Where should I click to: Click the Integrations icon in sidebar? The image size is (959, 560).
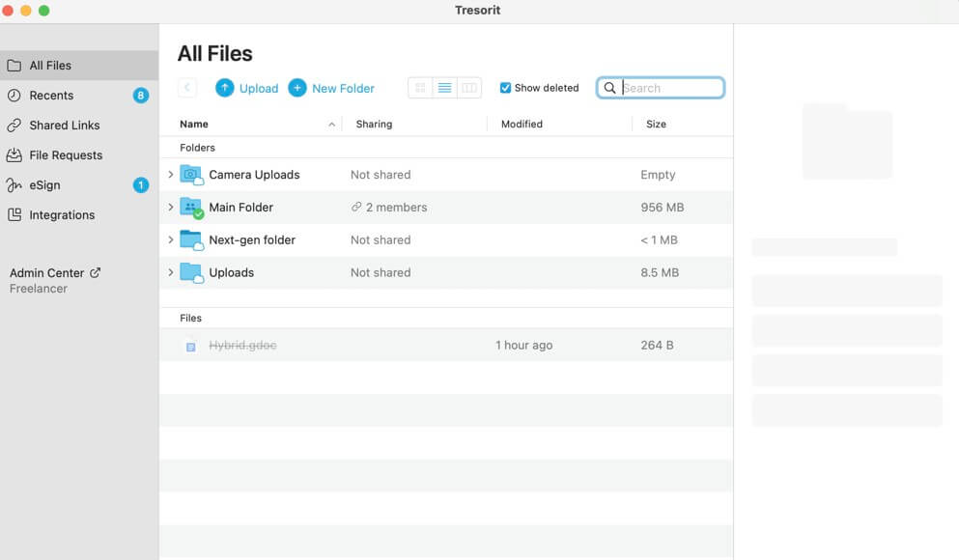pyautogui.click(x=14, y=214)
